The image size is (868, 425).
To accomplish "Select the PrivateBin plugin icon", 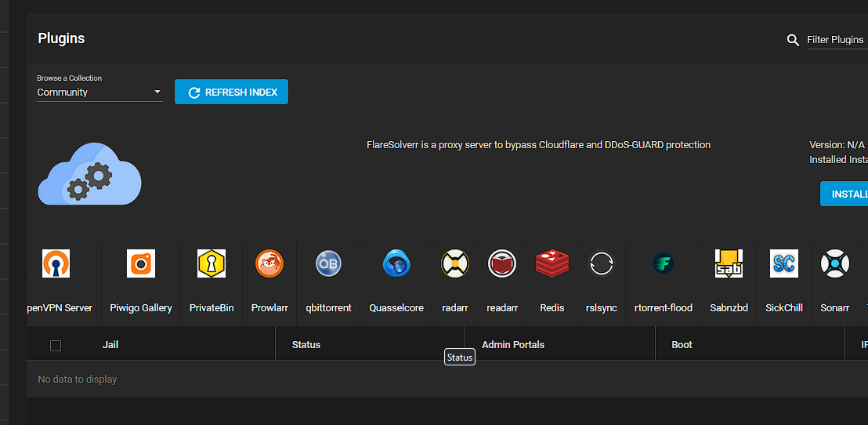I will pos(212,263).
